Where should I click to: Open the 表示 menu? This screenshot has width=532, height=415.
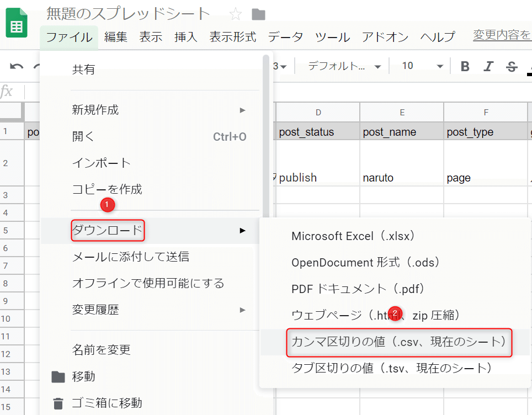(x=151, y=37)
